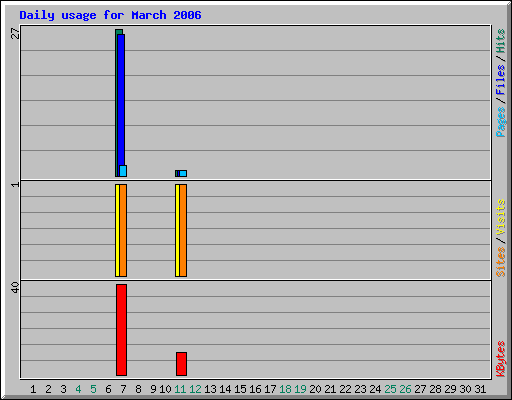Click the red KBytes bar for day 11
Screen dimensions: 512x400
[181, 364]
